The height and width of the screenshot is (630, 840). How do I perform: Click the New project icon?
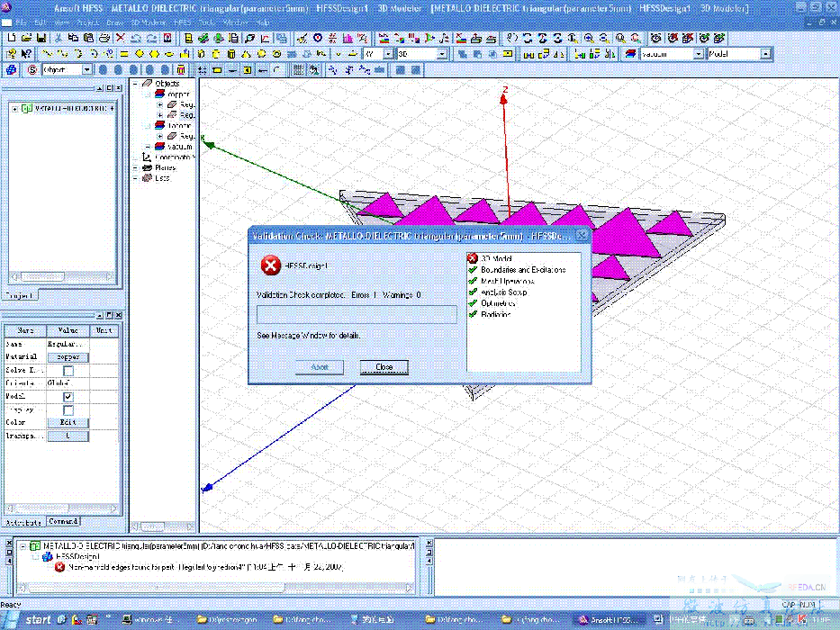click(x=11, y=38)
